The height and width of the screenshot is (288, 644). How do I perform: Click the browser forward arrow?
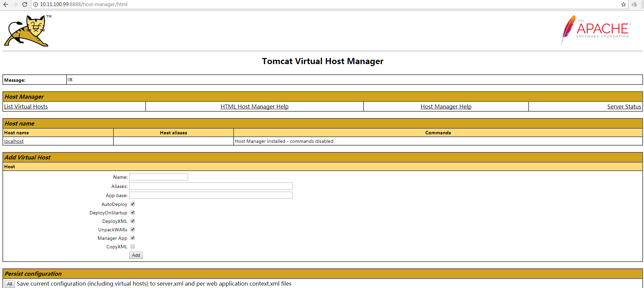(x=15, y=4)
